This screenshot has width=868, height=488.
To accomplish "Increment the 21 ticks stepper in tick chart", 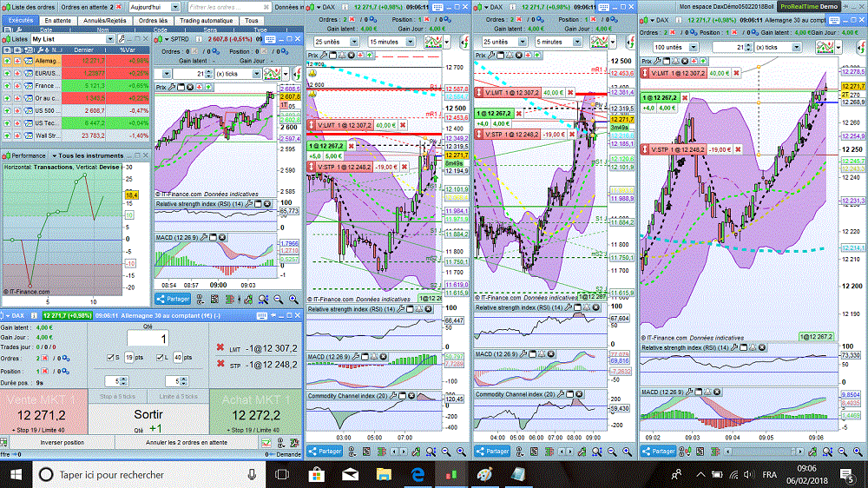I will point(748,45).
